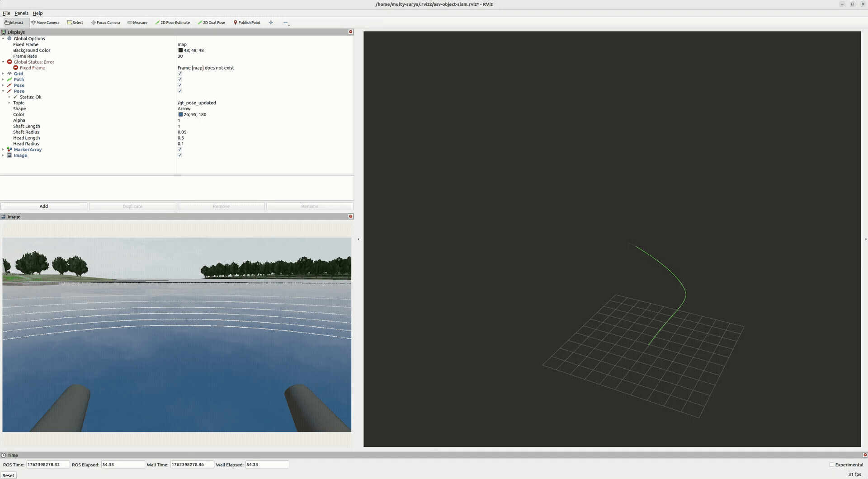Click the Add display button

tap(44, 206)
